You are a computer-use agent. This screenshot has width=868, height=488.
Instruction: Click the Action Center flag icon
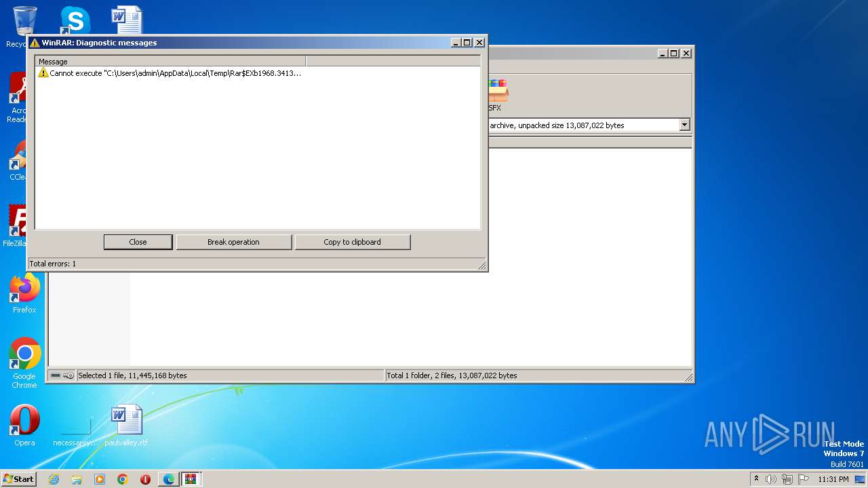pyautogui.click(x=804, y=479)
